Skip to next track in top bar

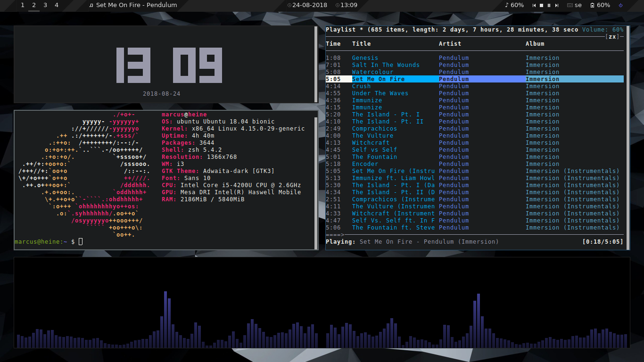click(557, 5)
